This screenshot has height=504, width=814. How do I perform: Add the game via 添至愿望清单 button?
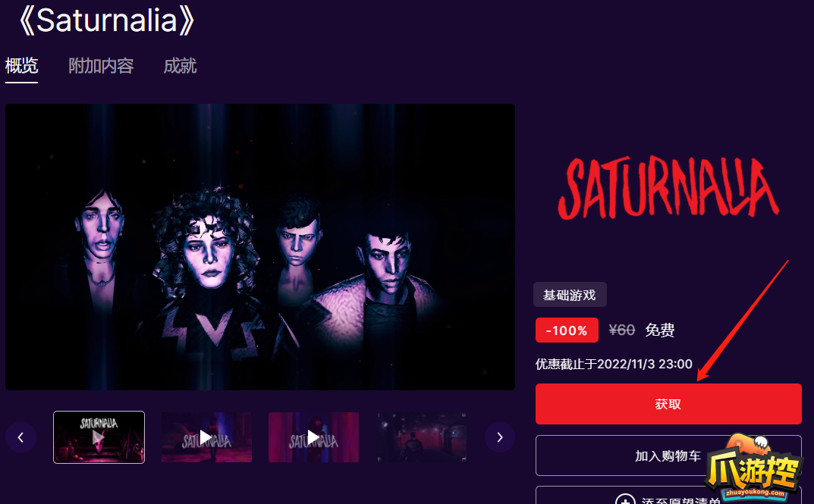pyautogui.click(x=668, y=495)
